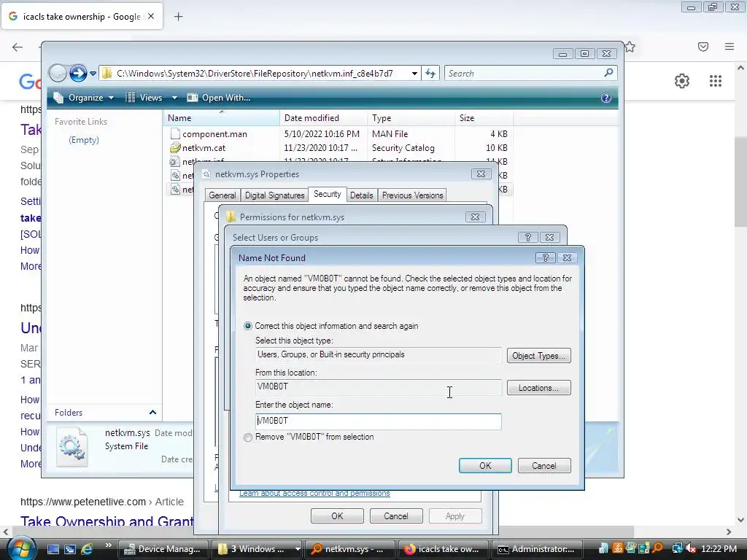
Task: Open the Organize menu
Action: [85, 98]
